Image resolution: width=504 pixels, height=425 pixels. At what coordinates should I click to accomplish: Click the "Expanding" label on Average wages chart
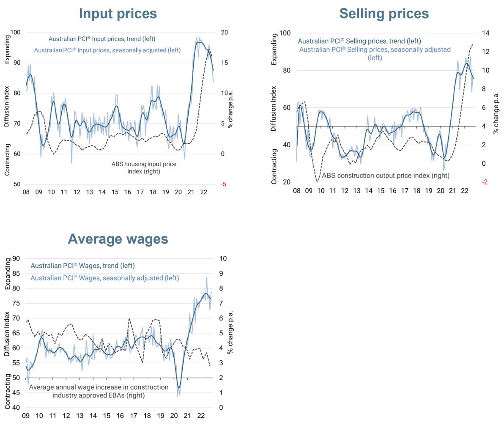click(x=7, y=274)
